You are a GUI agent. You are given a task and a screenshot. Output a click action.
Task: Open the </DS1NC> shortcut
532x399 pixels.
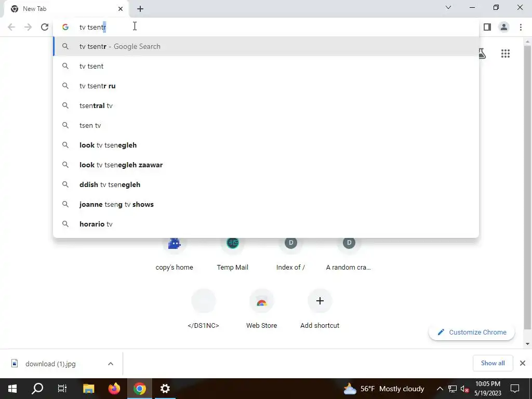click(x=203, y=309)
